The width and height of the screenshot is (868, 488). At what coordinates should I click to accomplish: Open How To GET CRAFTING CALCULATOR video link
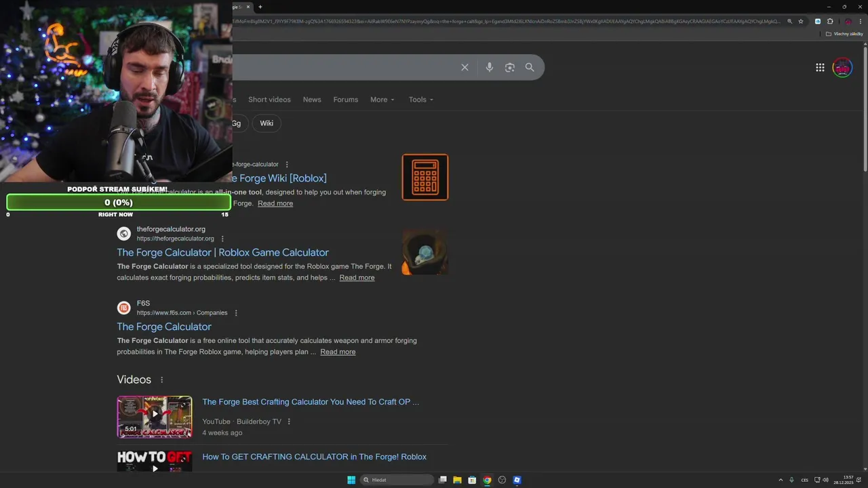click(x=314, y=457)
